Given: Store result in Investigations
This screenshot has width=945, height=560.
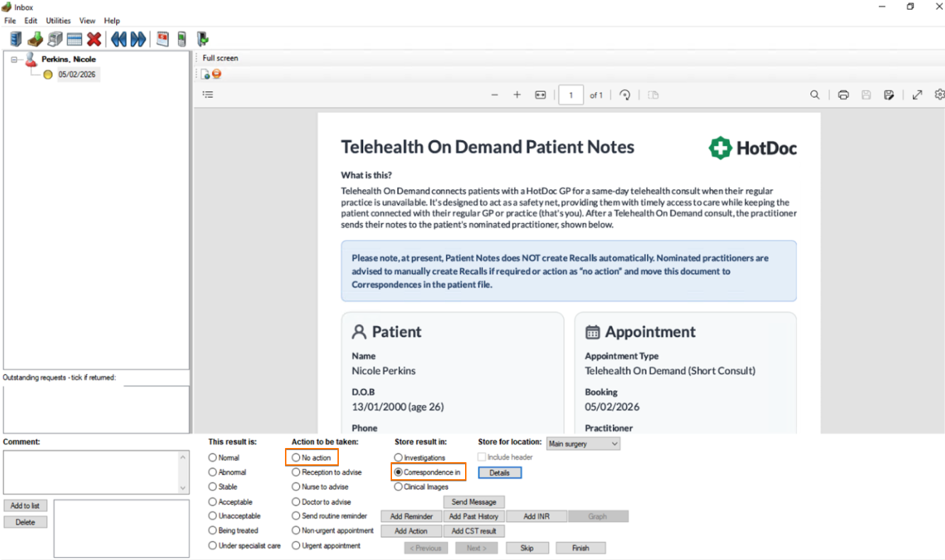Looking at the screenshot, I should 398,458.
